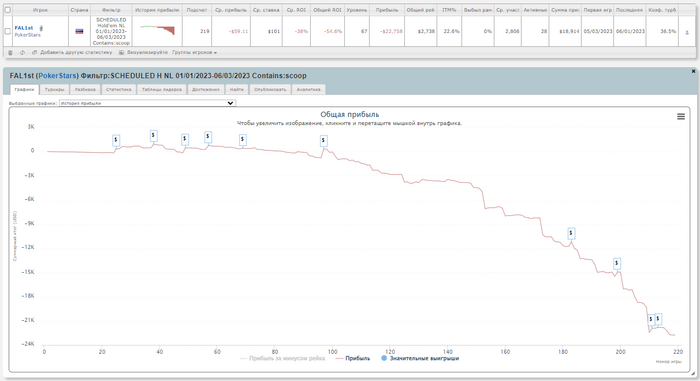Click the SCHEDULED Hold'em NL filter cell
The image size is (700, 381).
[x=111, y=31]
